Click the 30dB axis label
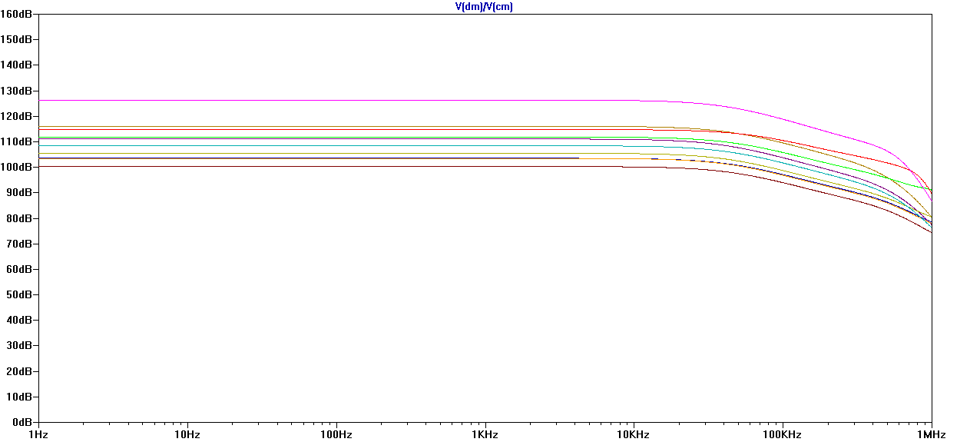This screenshot has width=980, height=442. click(19, 346)
